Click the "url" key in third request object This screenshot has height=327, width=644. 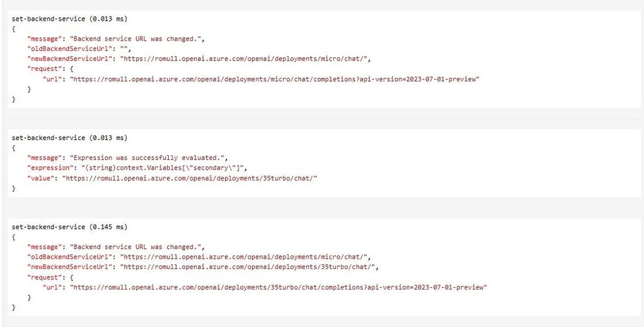pyautogui.click(x=52, y=288)
